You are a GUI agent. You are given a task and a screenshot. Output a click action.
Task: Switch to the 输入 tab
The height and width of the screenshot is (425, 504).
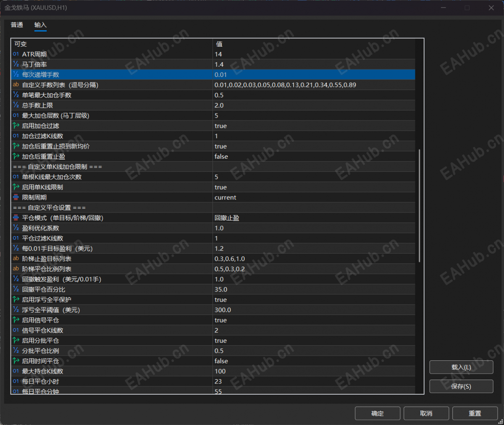[x=40, y=25]
